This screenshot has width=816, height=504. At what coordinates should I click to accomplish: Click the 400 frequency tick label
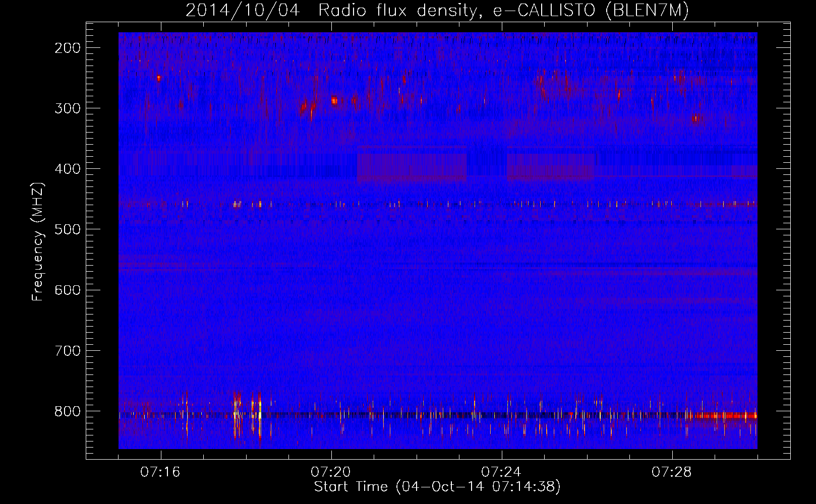[x=68, y=169]
